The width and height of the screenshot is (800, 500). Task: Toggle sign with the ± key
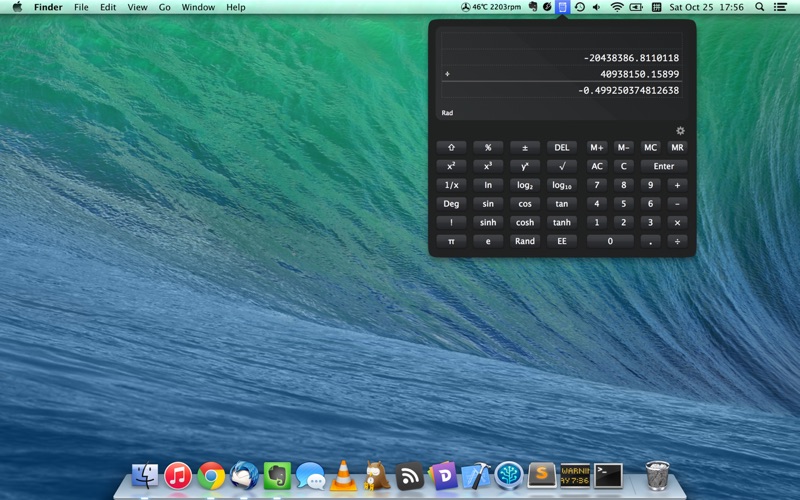(525, 147)
